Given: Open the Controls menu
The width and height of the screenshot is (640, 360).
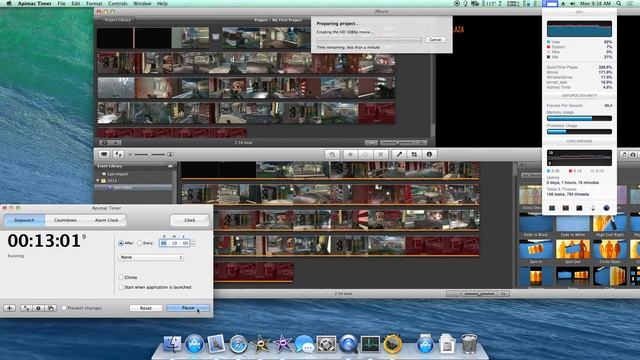Looking at the screenshot, I should [x=118, y=3].
